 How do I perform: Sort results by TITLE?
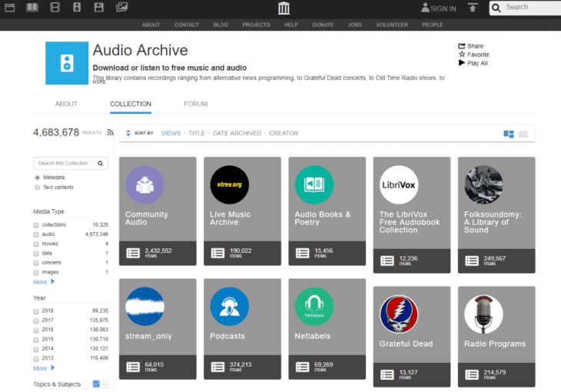[197, 133]
